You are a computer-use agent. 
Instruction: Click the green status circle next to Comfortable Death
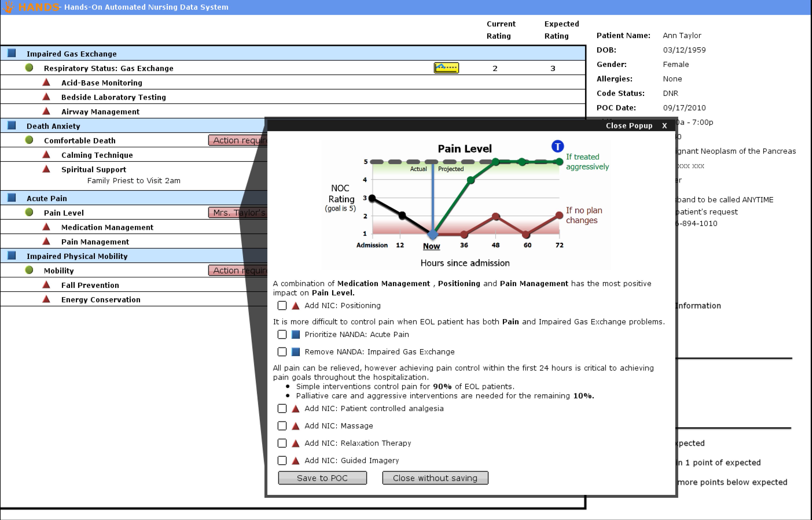(x=30, y=140)
